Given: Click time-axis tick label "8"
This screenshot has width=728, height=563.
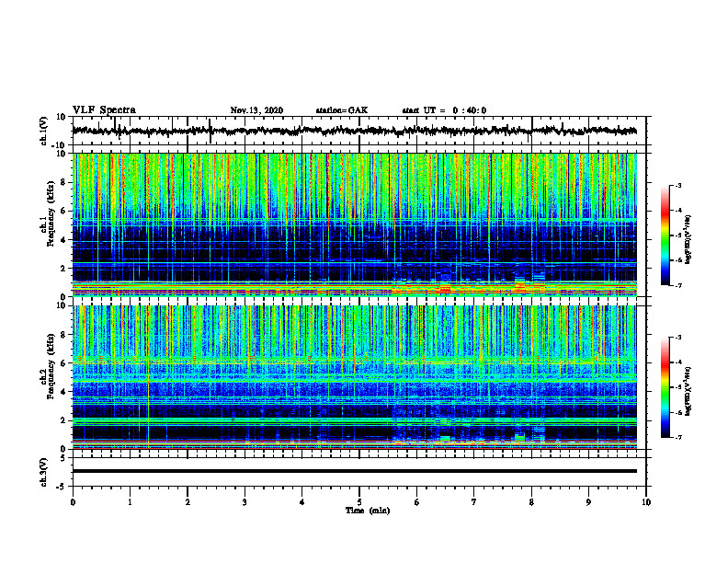Looking at the screenshot, I should tap(531, 502).
